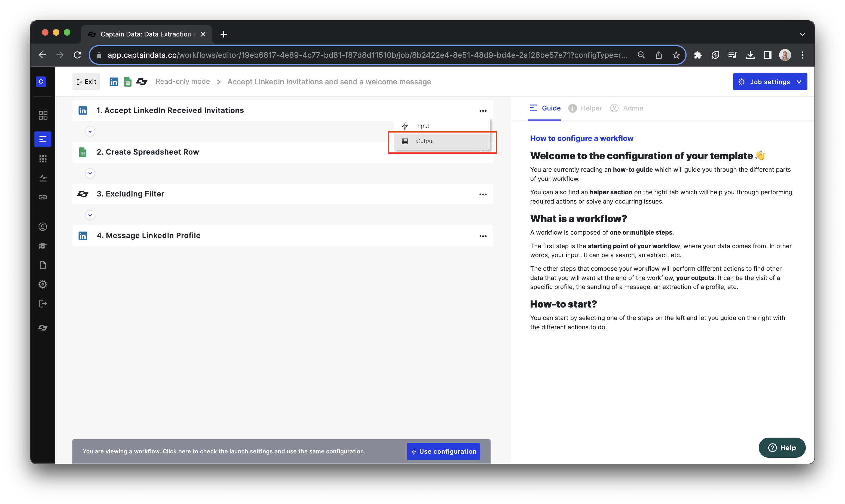Click the Exit button

86,82
